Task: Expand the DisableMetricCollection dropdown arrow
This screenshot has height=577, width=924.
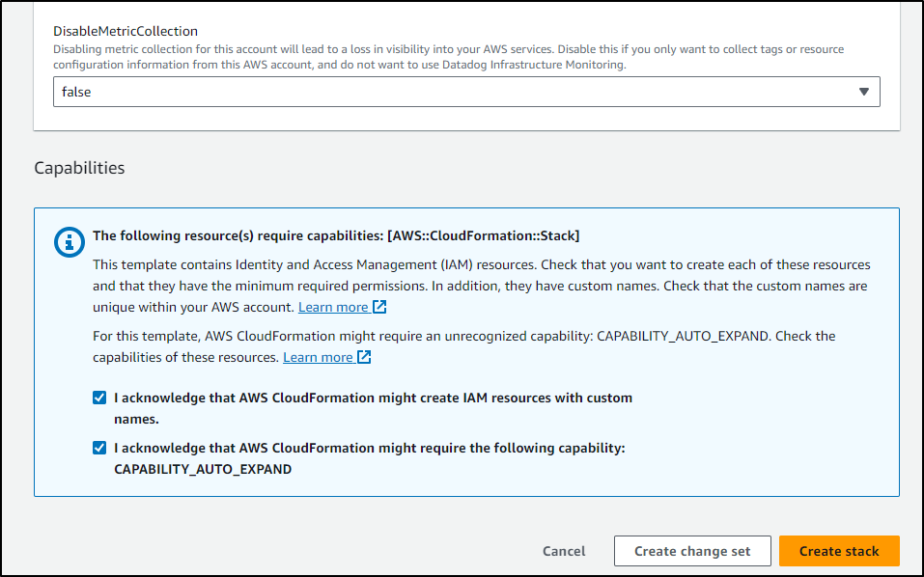Action: 864,92
